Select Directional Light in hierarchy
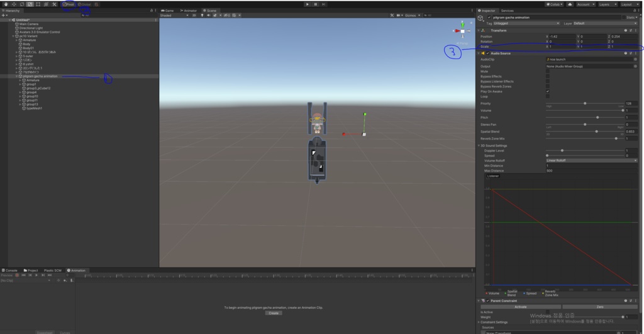Screen dimensions: 644x334 point(30,28)
